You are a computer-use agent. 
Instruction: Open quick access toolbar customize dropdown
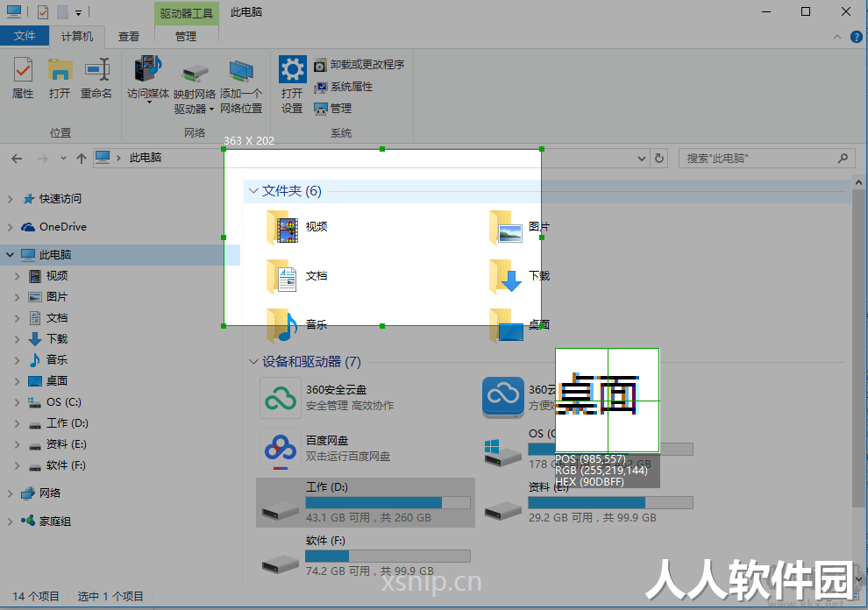click(x=79, y=12)
